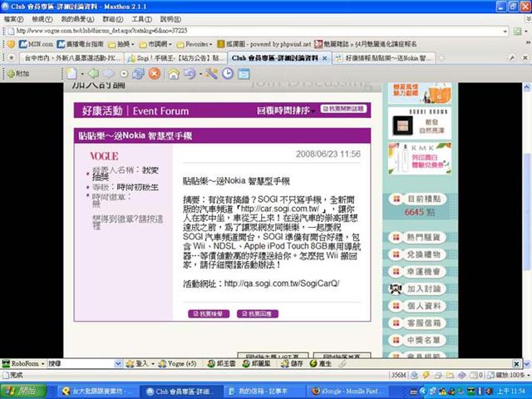
Task: Open the 中獎名單 sidebar item
Action: (x=417, y=340)
